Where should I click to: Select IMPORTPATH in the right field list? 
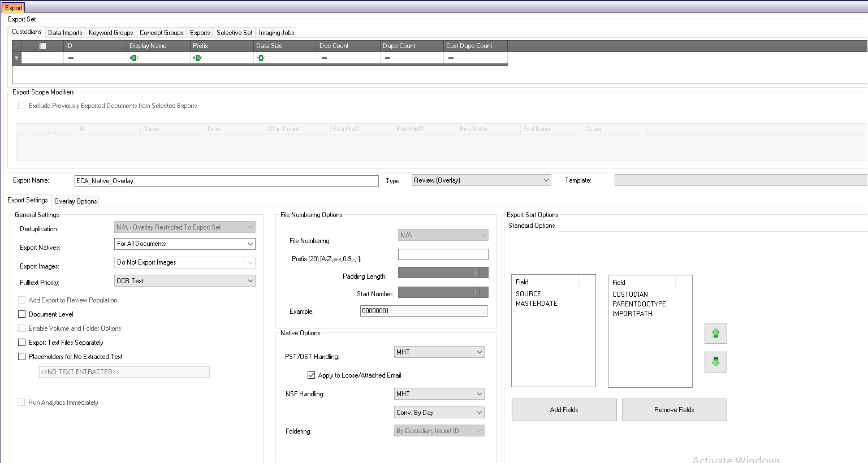tap(632, 314)
